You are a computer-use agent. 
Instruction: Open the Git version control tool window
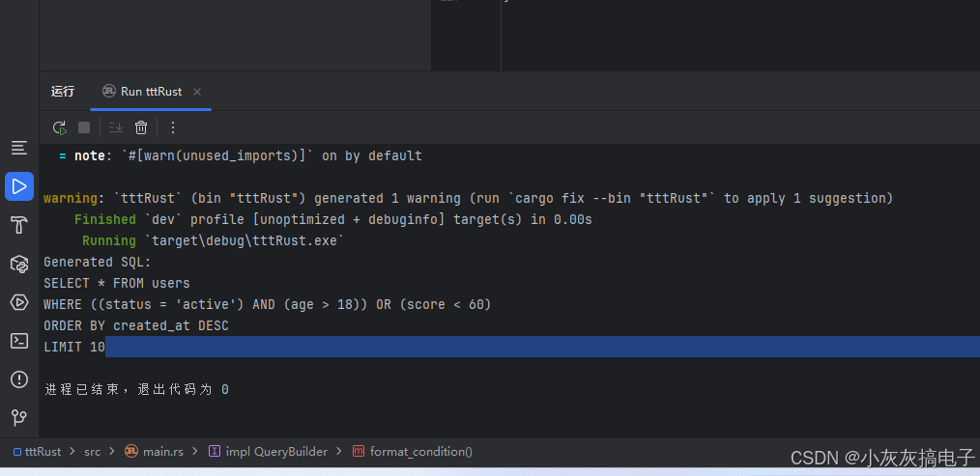click(x=19, y=417)
